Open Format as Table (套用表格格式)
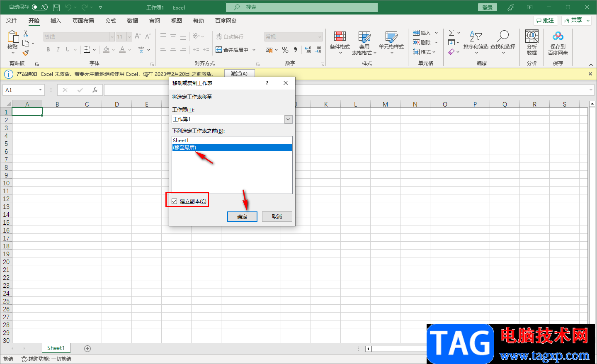 click(x=364, y=43)
